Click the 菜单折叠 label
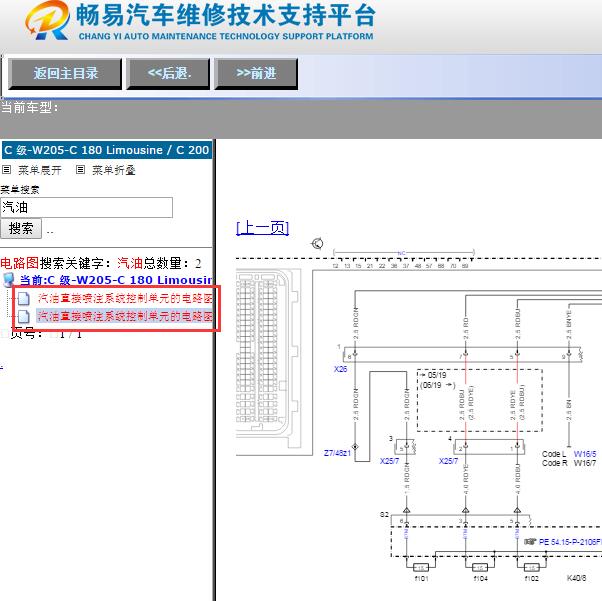 [114, 170]
